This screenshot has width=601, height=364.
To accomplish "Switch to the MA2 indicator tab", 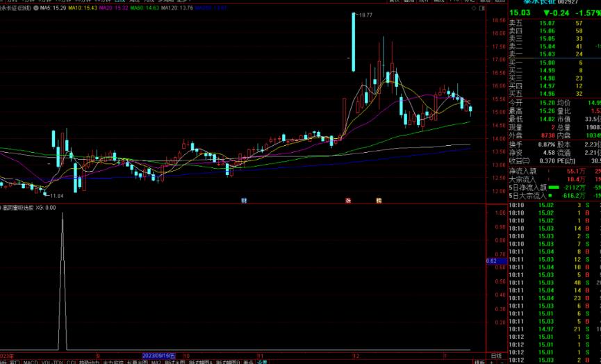I will (x=156, y=362).
